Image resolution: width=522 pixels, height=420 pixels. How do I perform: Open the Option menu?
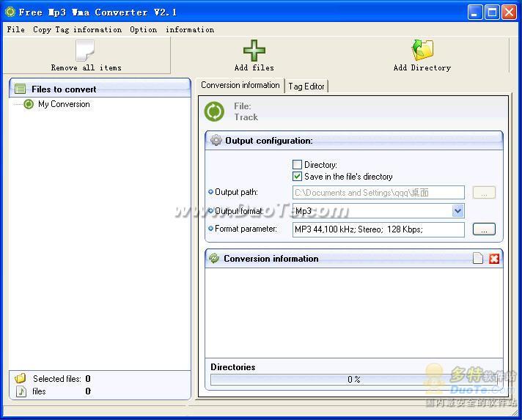(x=144, y=29)
